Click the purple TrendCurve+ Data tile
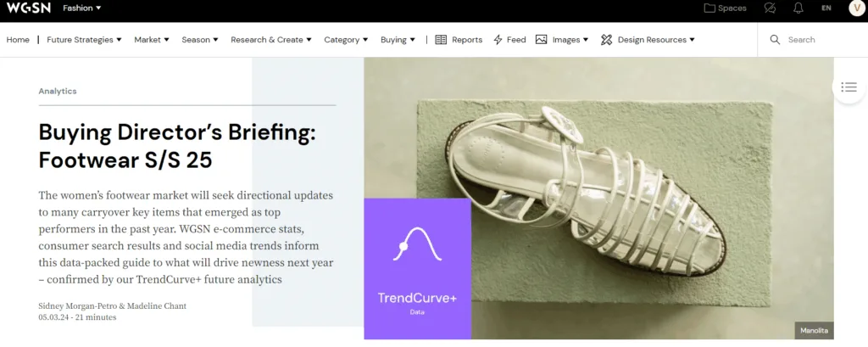This screenshot has width=868, height=347. point(417,269)
